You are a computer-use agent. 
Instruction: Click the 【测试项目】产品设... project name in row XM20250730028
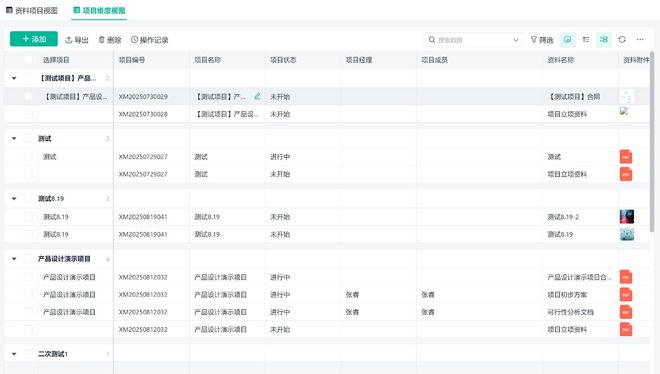[226, 114]
